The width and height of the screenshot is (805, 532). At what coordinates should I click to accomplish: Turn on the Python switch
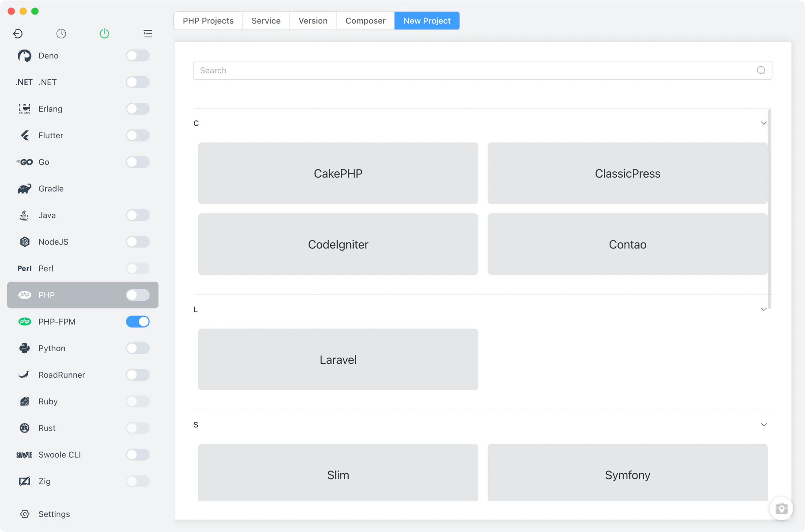coord(138,348)
